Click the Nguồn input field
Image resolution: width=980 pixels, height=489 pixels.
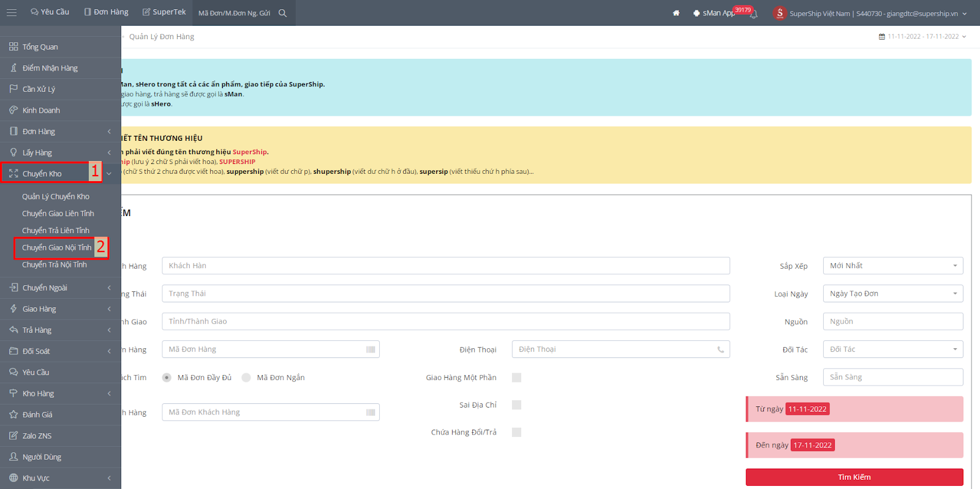click(x=893, y=321)
